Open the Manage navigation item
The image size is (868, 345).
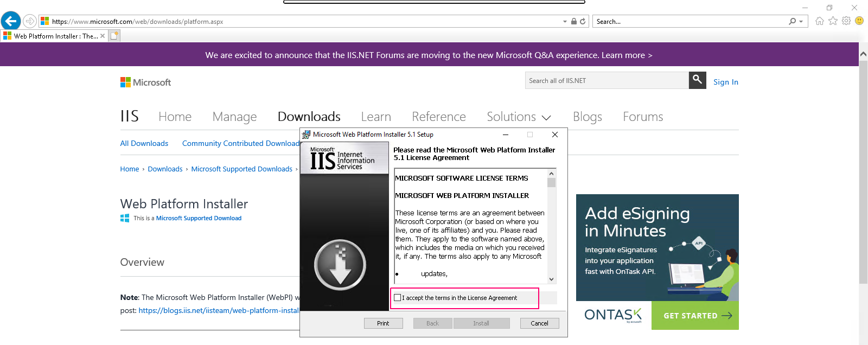pos(234,117)
